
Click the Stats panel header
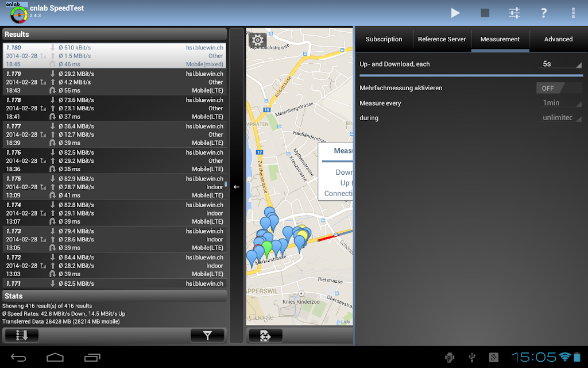pyautogui.click(x=114, y=296)
